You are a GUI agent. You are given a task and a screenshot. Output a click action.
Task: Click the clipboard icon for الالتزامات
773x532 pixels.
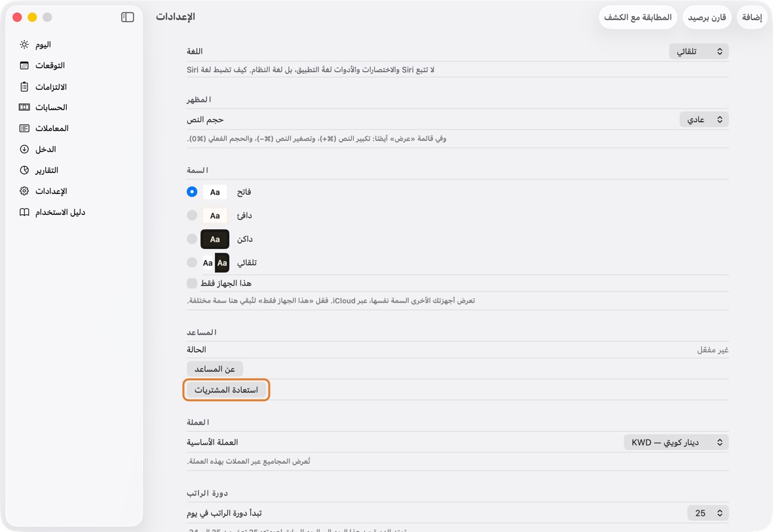(x=24, y=86)
